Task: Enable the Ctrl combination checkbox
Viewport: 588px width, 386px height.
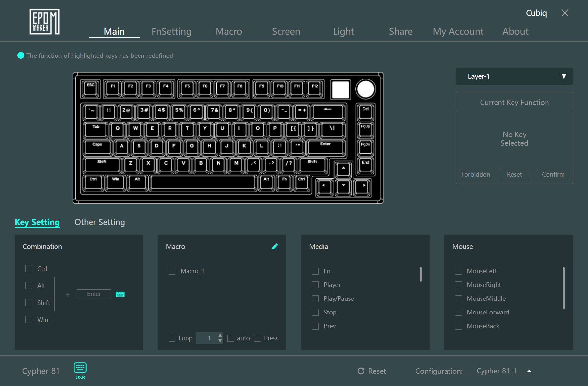Action: pos(29,269)
